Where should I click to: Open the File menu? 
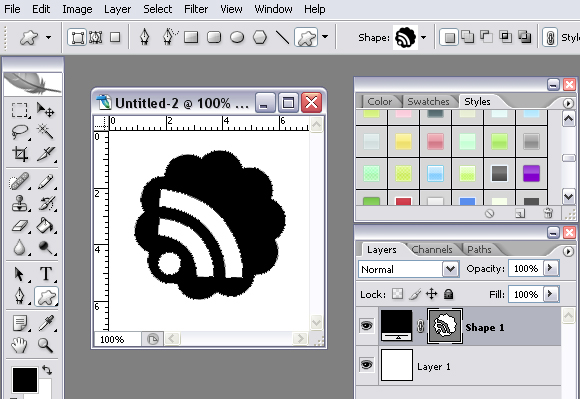coord(12,9)
